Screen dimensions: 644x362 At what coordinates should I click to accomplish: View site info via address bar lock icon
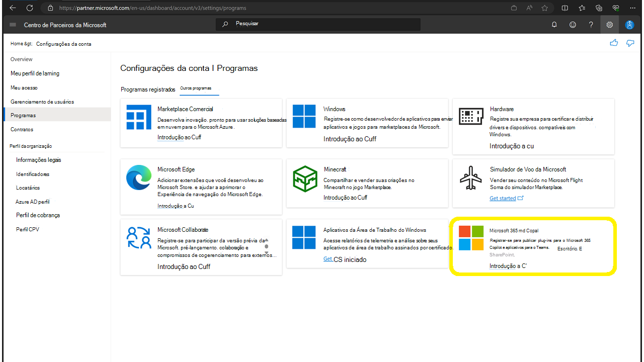click(x=50, y=8)
